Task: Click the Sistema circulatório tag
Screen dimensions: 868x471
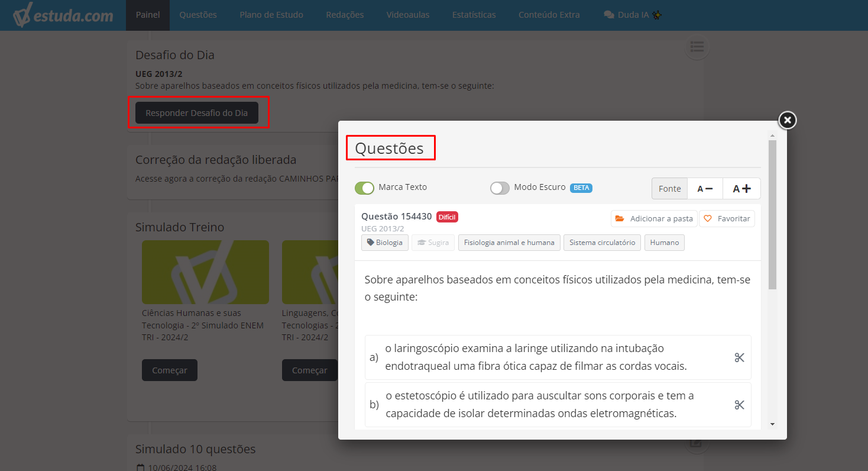Action: point(602,243)
